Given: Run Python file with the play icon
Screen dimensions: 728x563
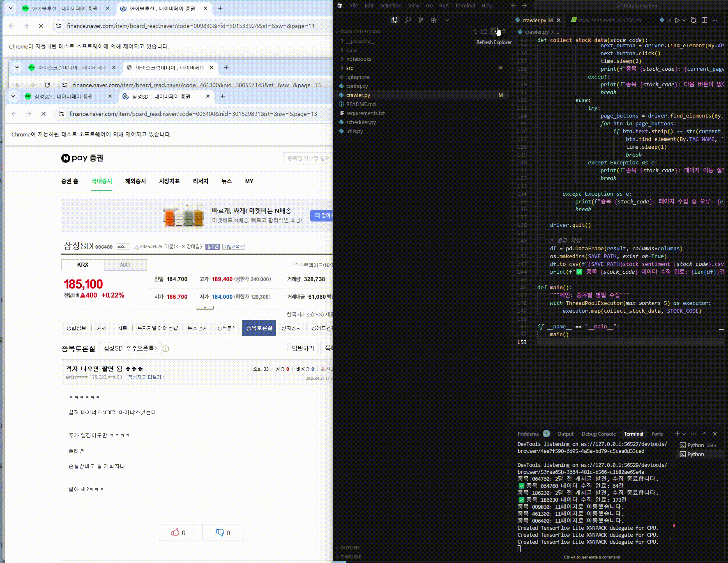Looking at the screenshot, I should [677, 20].
